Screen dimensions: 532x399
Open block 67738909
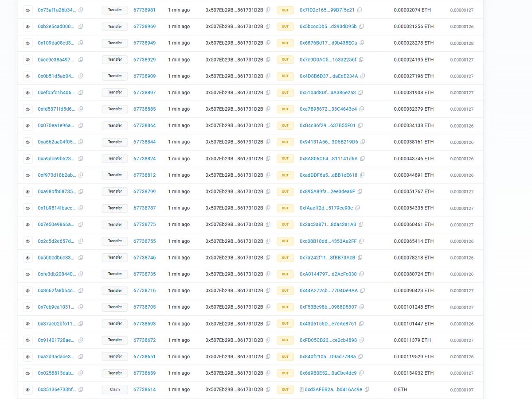145,76
